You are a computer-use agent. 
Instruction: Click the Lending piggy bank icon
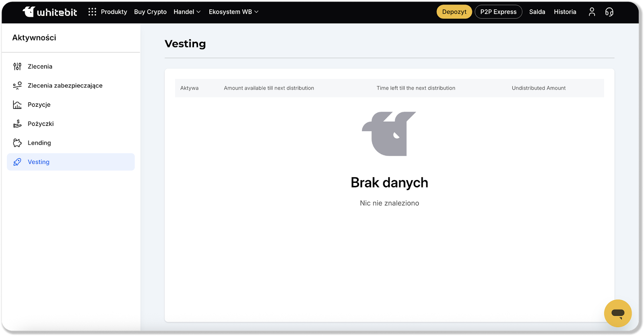(17, 143)
